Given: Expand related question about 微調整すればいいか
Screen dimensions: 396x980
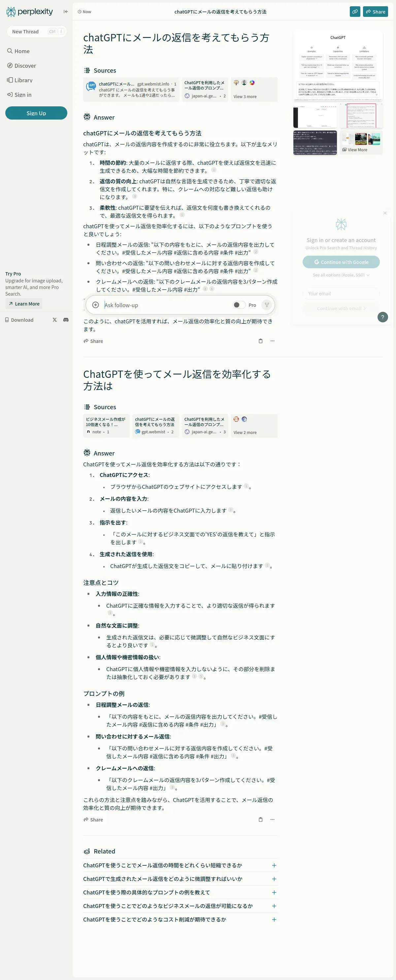Looking at the screenshot, I should pyautogui.click(x=180, y=879).
